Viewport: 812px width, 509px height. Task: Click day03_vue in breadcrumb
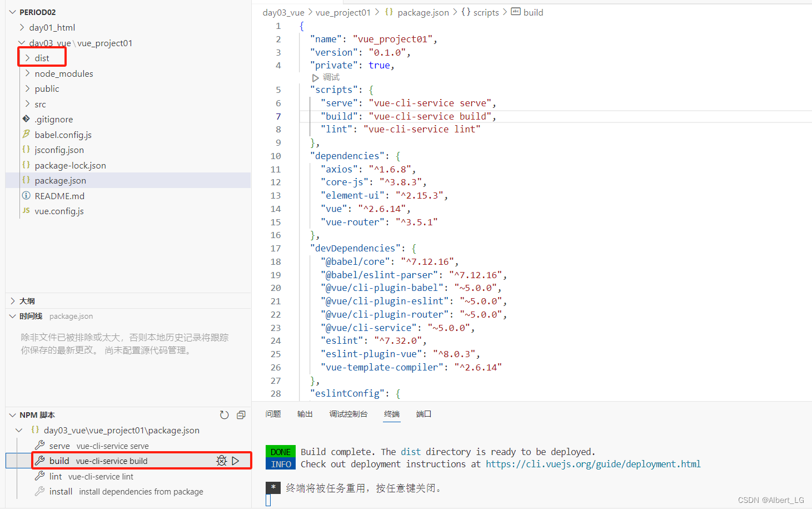(283, 12)
